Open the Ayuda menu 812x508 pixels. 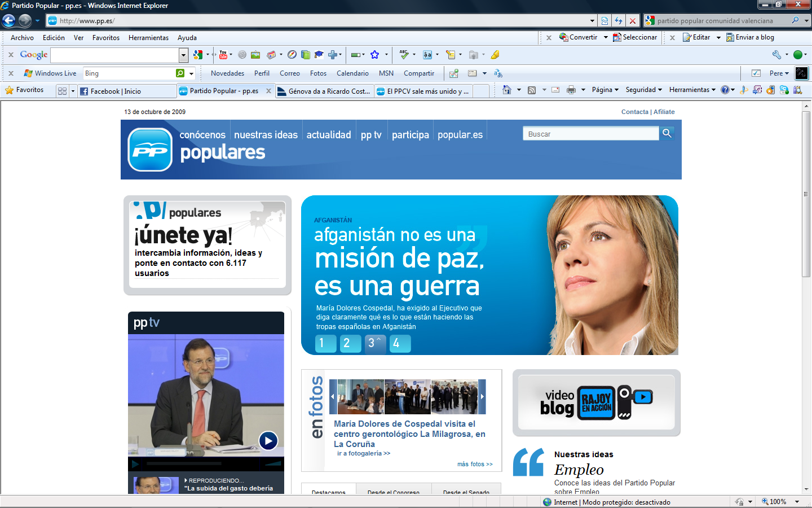pyautogui.click(x=187, y=38)
